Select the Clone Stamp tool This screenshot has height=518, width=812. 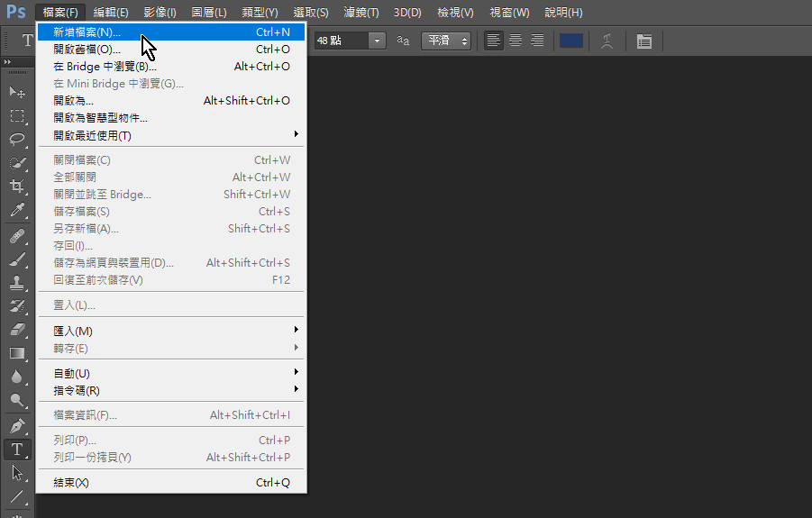pos(17,283)
